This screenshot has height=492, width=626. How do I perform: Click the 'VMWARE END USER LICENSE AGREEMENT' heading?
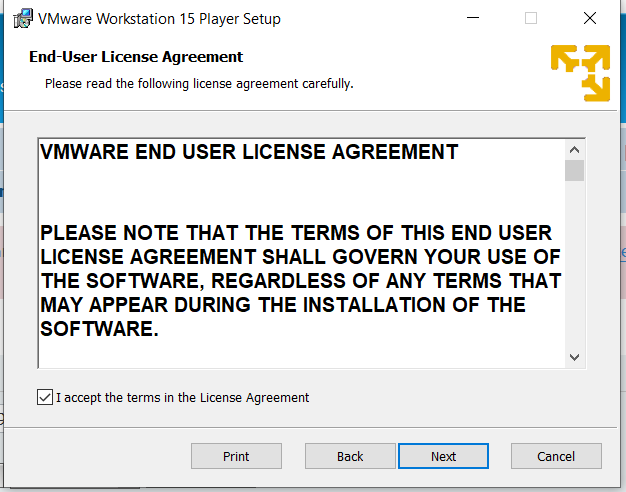(x=249, y=153)
